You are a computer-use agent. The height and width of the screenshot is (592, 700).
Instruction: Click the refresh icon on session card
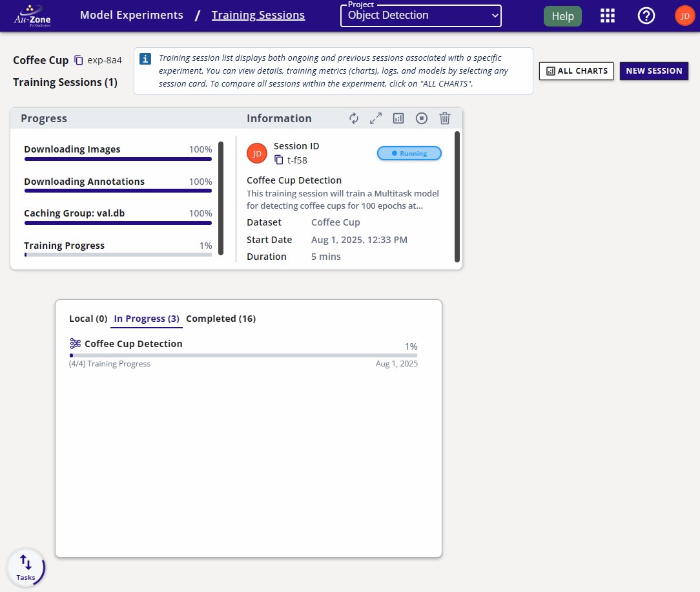[x=354, y=118]
